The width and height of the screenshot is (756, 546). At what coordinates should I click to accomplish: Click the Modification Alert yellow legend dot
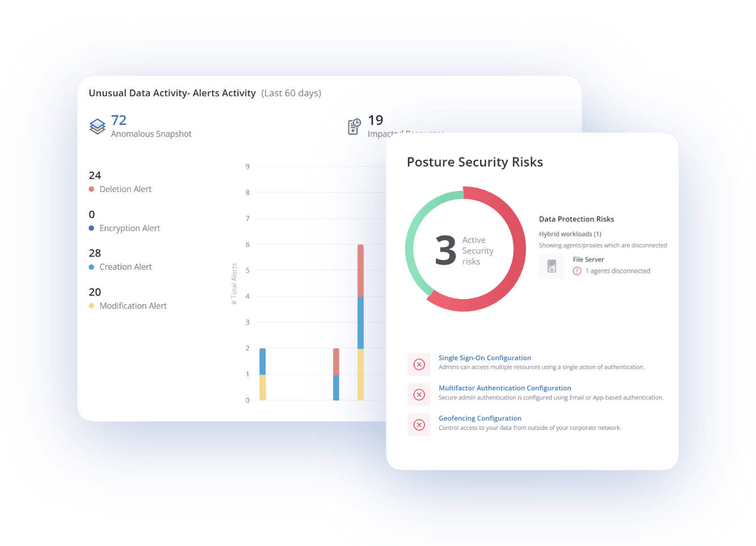pyautogui.click(x=91, y=306)
